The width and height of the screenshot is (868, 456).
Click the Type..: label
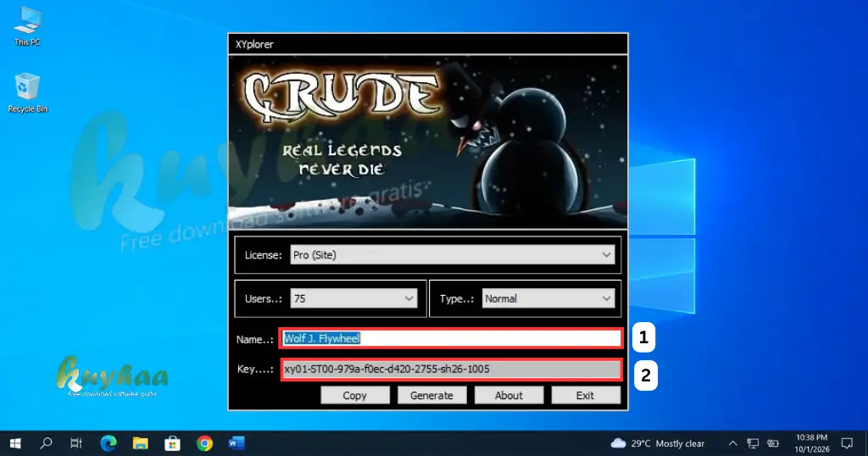click(x=457, y=299)
